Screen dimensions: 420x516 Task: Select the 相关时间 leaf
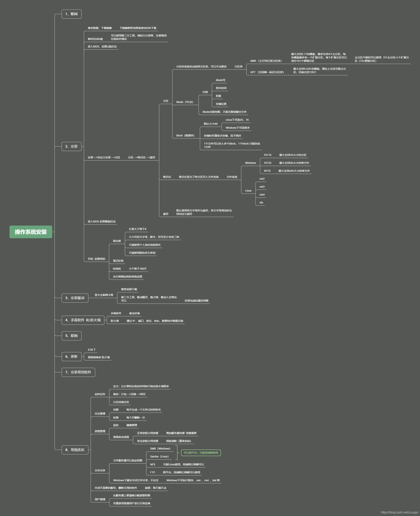[x=221, y=88]
